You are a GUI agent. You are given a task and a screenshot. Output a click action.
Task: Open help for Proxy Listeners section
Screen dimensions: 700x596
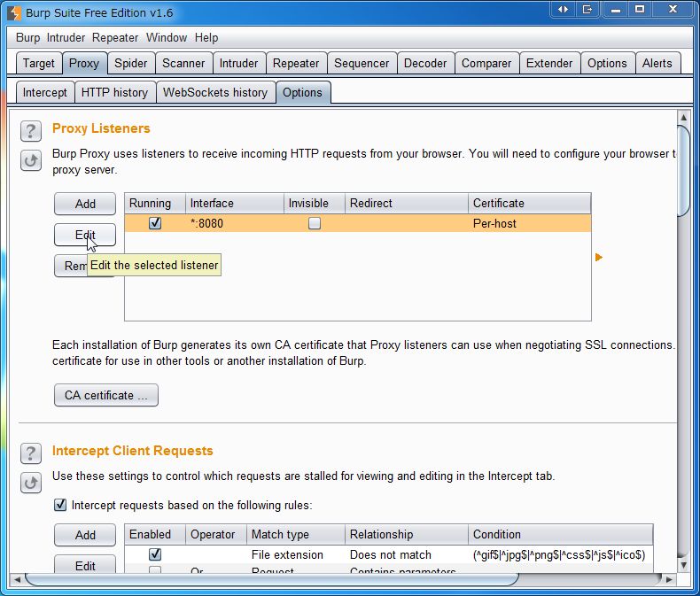(31, 131)
